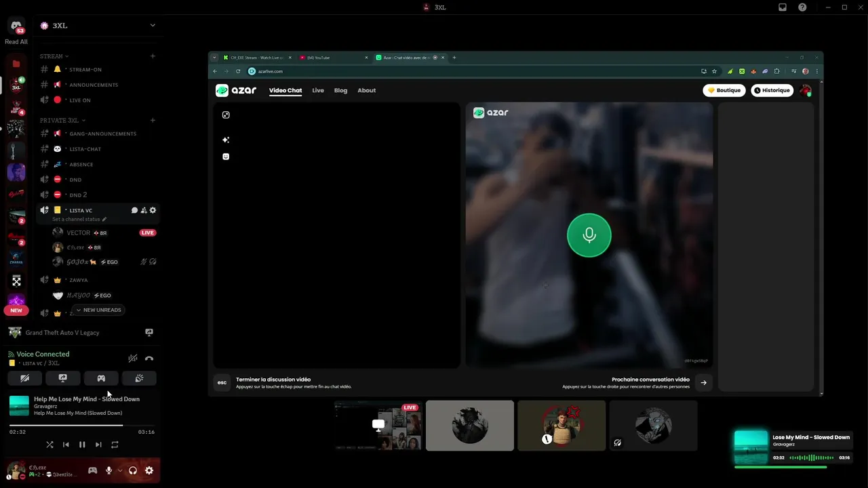Unmute via green microphone button on video
The width and height of the screenshot is (868, 488).
tap(589, 235)
